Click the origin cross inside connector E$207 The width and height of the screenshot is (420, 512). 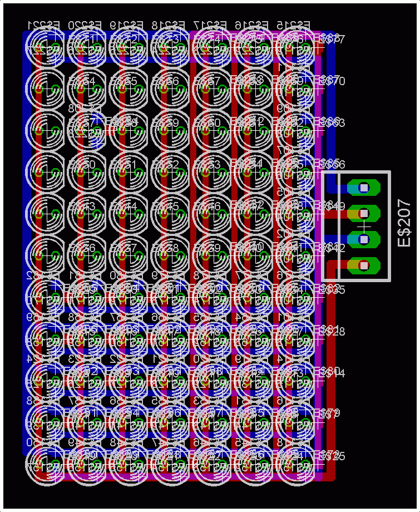tap(364, 227)
